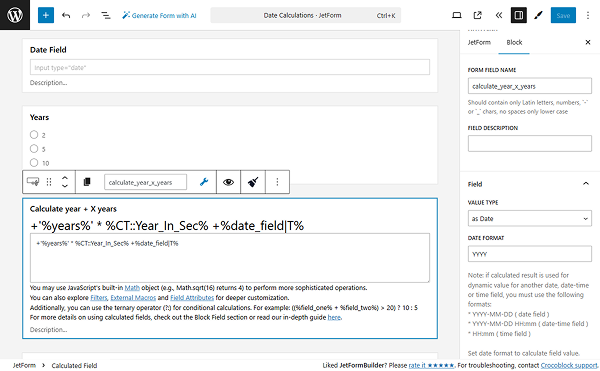The height and width of the screenshot is (371, 600).
Task: Open the Math link
Action: (132, 288)
